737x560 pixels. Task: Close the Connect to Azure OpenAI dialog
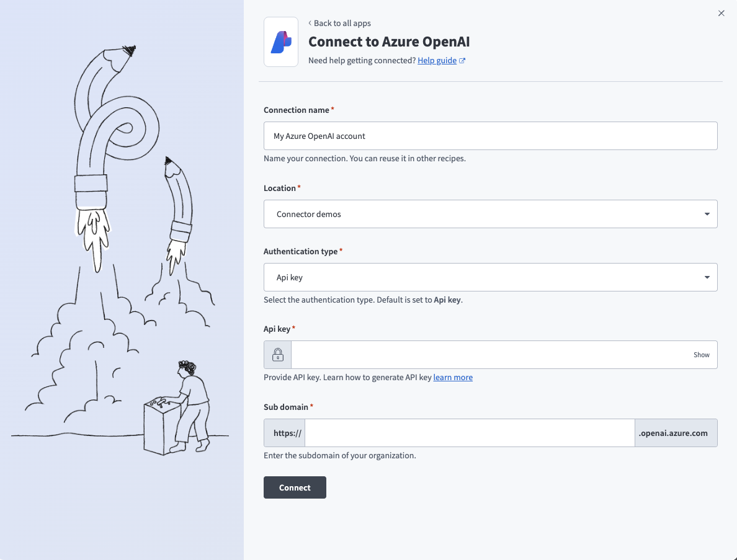(721, 13)
